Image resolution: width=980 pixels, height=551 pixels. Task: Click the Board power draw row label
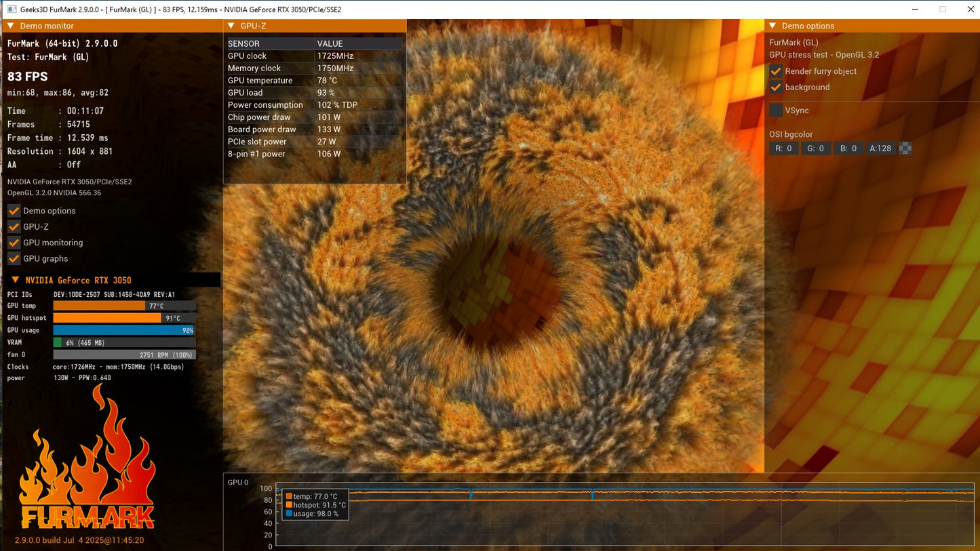pyautogui.click(x=262, y=129)
